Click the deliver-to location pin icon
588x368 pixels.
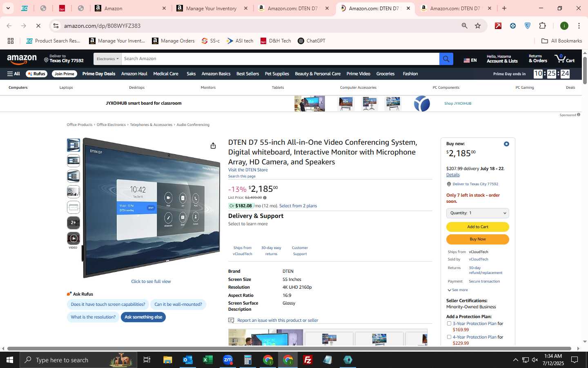point(46,60)
